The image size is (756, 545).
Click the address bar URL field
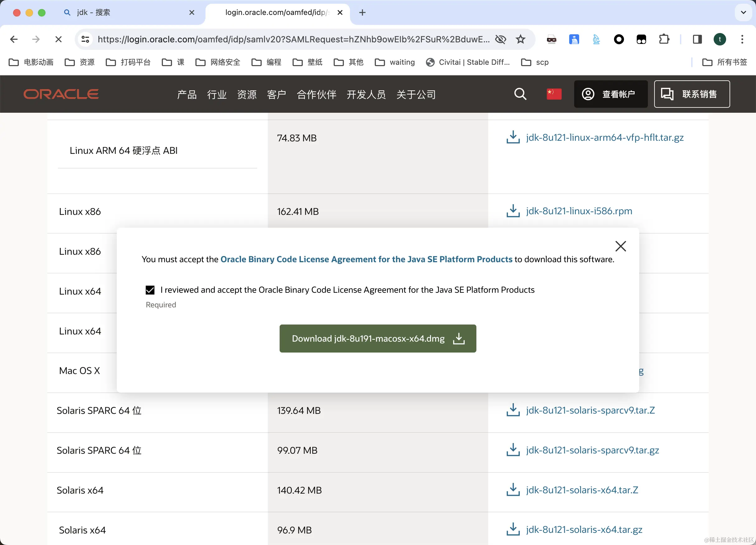click(x=293, y=39)
